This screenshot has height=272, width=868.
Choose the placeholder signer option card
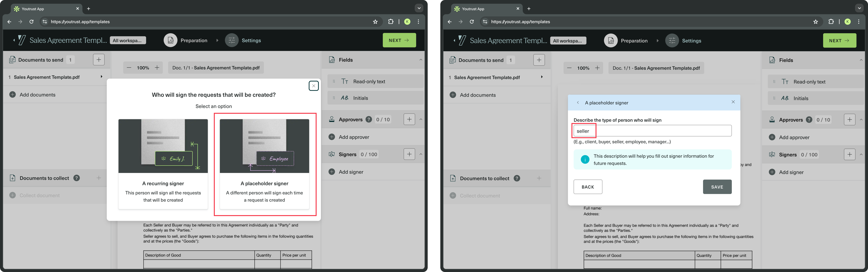264,164
